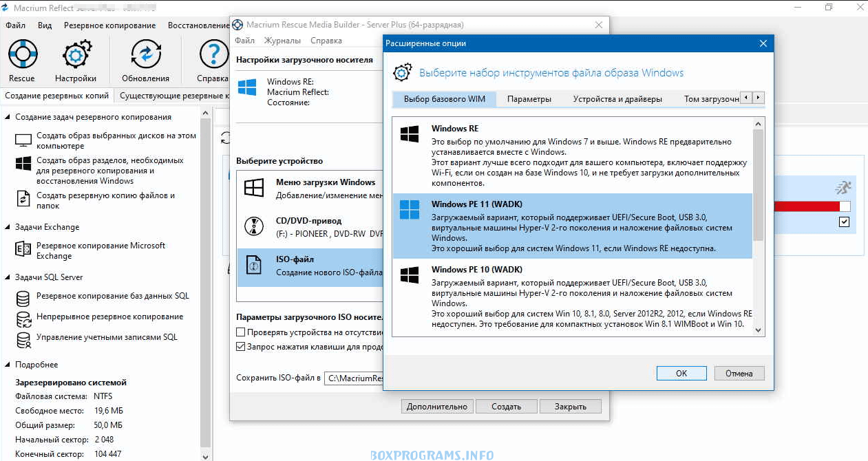Click the Windows logo in boot media settings

247,87
